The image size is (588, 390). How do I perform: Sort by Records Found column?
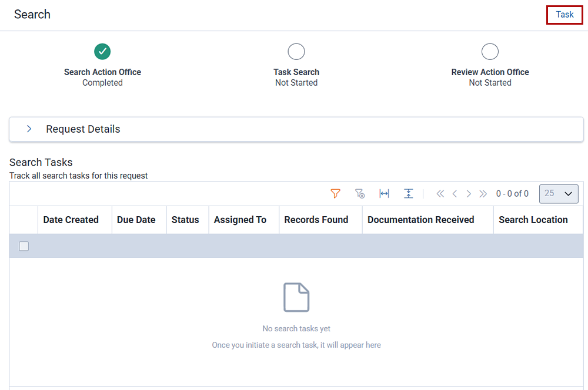[316, 220]
